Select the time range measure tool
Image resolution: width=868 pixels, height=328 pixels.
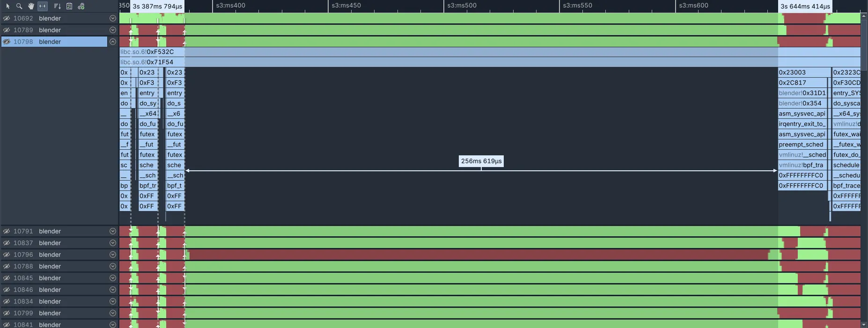coord(43,6)
